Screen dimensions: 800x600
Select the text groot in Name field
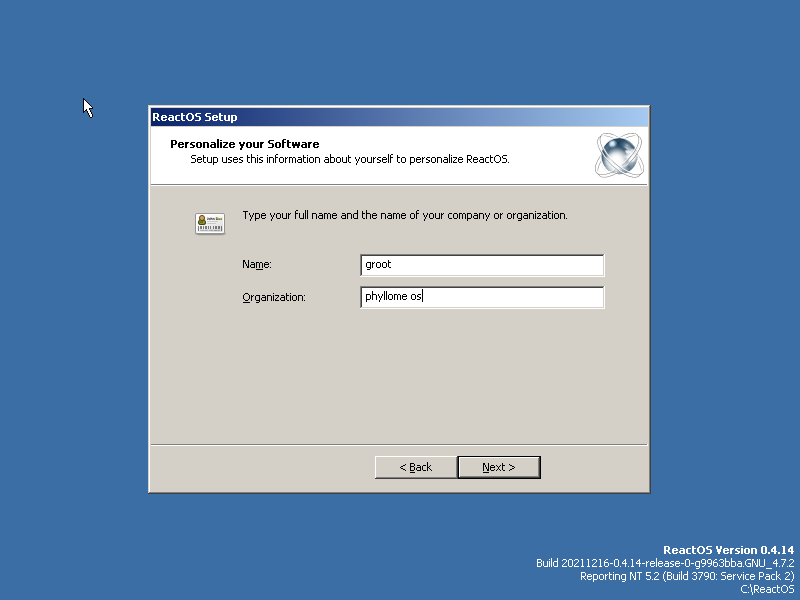click(x=378, y=264)
